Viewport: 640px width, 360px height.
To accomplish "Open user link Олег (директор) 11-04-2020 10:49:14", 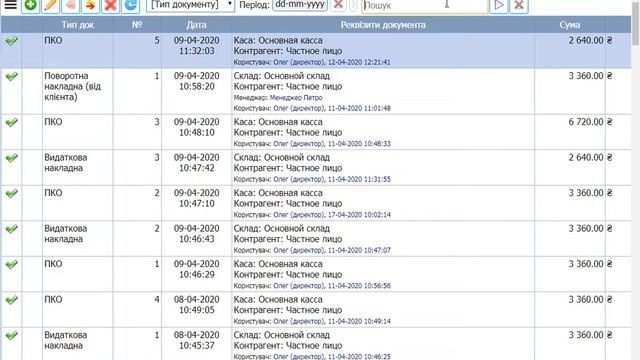I will (x=332, y=322).
